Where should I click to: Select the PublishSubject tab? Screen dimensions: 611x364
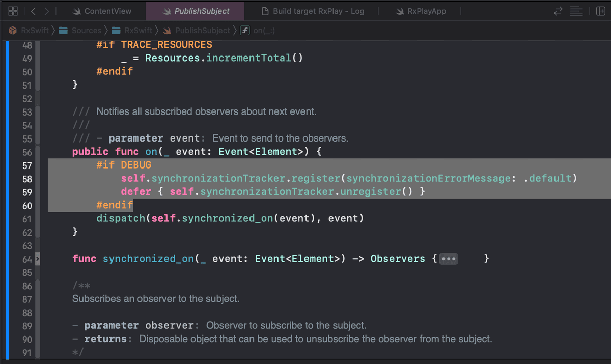[x=196, y=11]
